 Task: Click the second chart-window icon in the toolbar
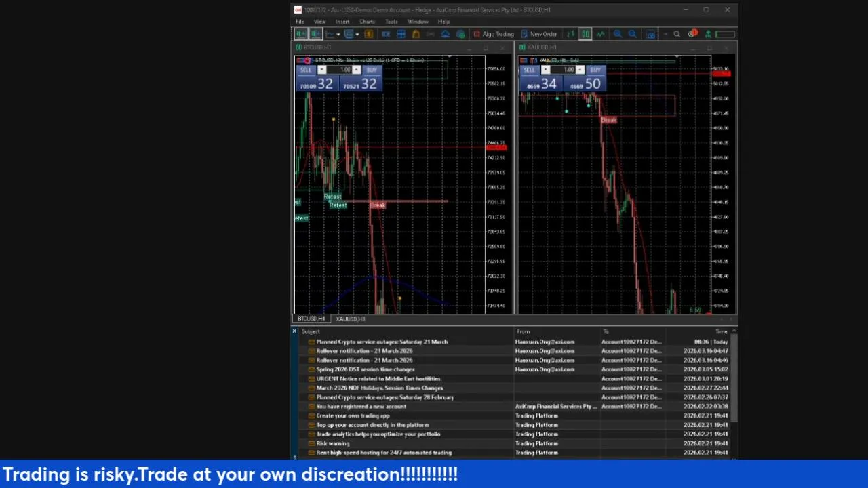315,34
